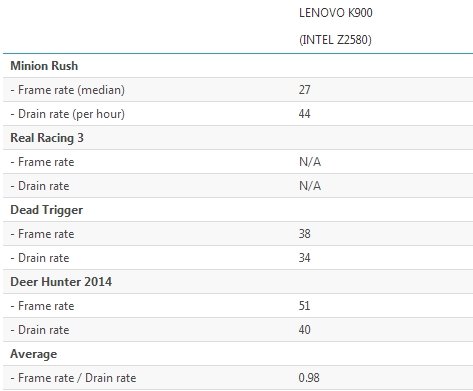Select the Real Racing 3 heading
The width and height of the screenshot is (473, 391).
coord(47,138)
